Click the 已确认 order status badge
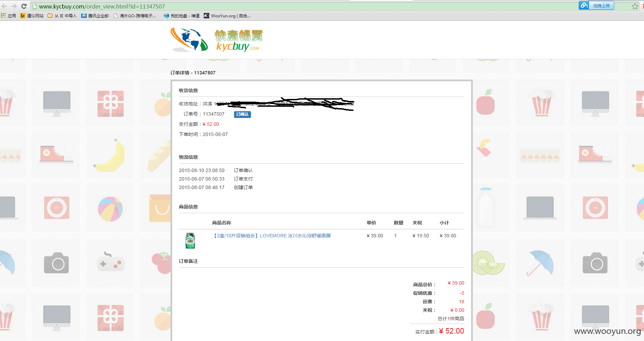This screenshot has width=644, height=341. click(243, 114)
